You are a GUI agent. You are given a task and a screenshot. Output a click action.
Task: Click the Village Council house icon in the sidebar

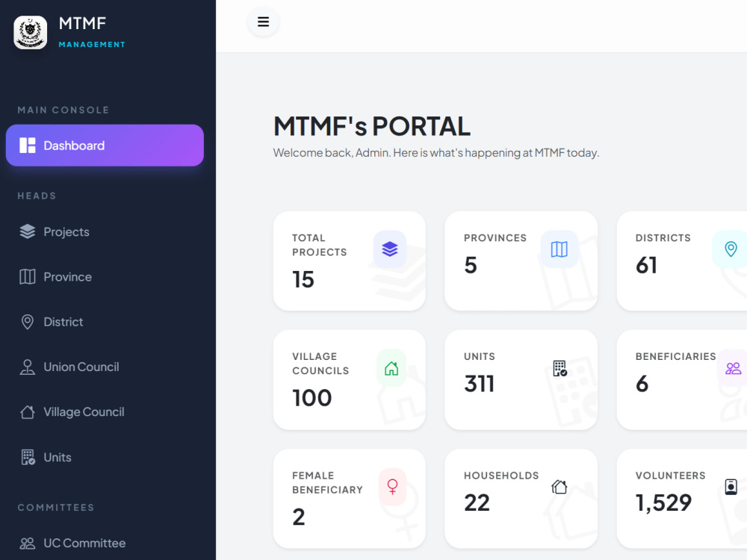(x=28, y=412)
